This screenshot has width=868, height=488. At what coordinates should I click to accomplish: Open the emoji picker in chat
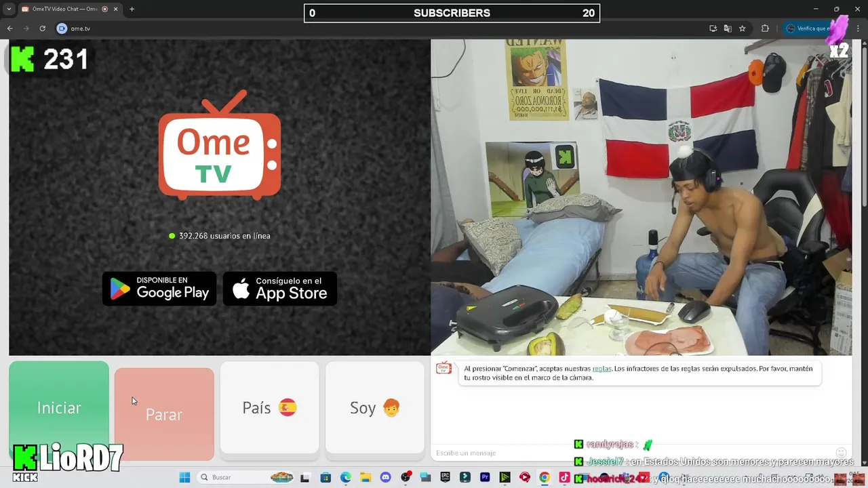pos(841,453)
